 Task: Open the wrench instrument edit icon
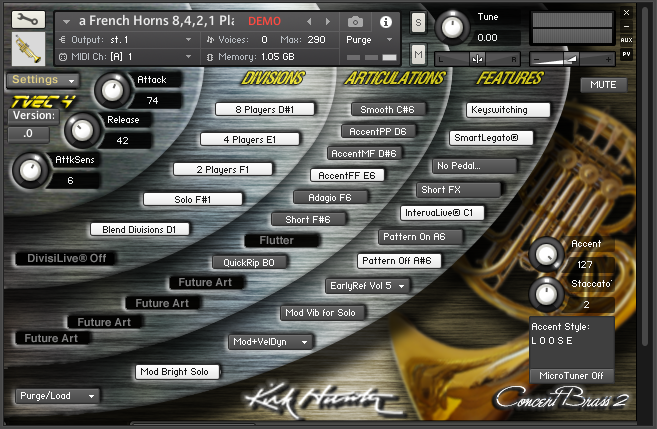click(28, 19)
